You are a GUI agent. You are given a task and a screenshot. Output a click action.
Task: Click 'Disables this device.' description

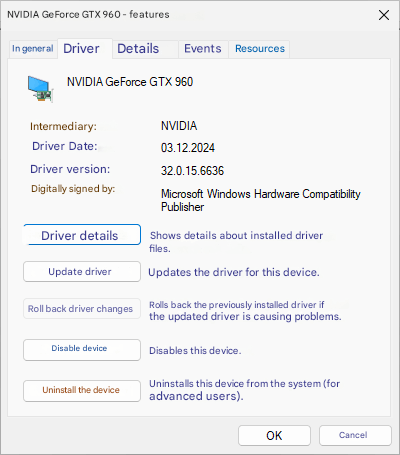195,351
